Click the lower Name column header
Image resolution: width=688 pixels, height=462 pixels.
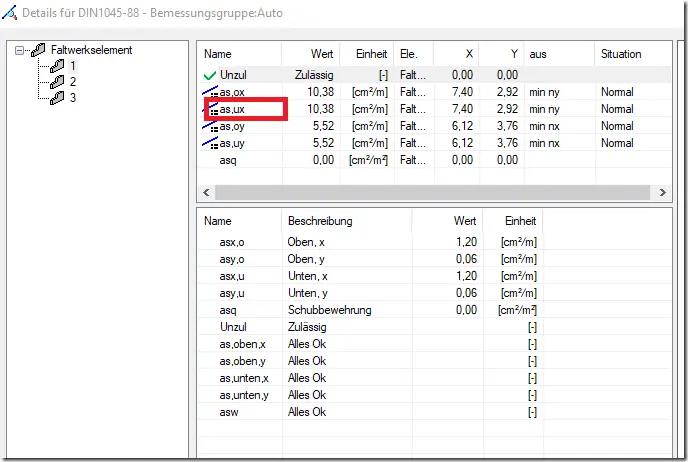(x=239, y=221)
